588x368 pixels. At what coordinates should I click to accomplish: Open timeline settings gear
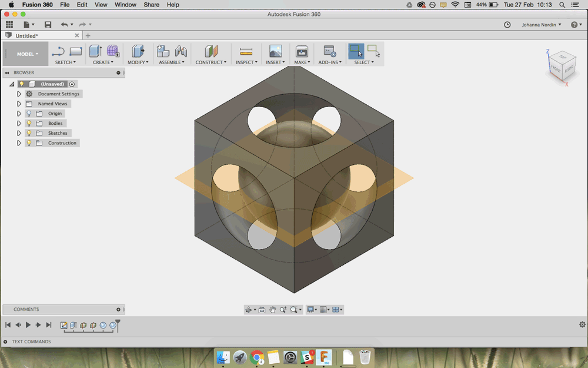point(582,324)
